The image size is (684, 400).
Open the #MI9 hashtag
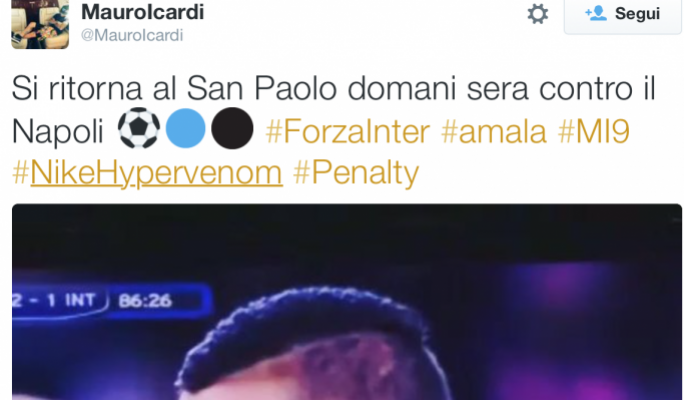point(594,131)
